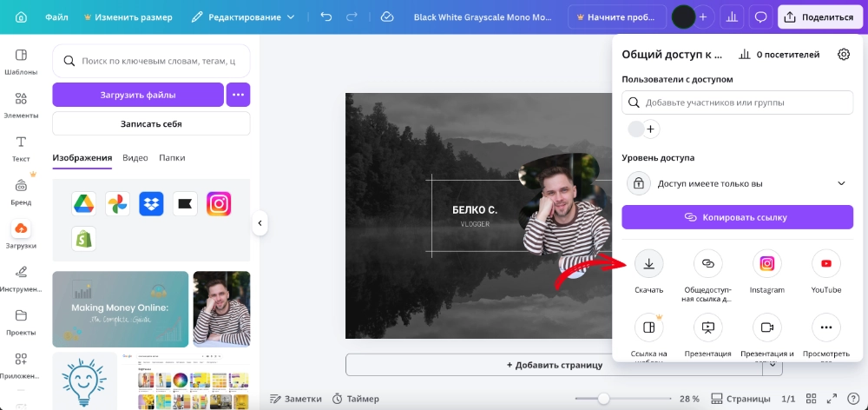Switch to Изображения tab
The height and width of the screenshot is (410, 868).
pyautogui.click(x=82, y=158)
